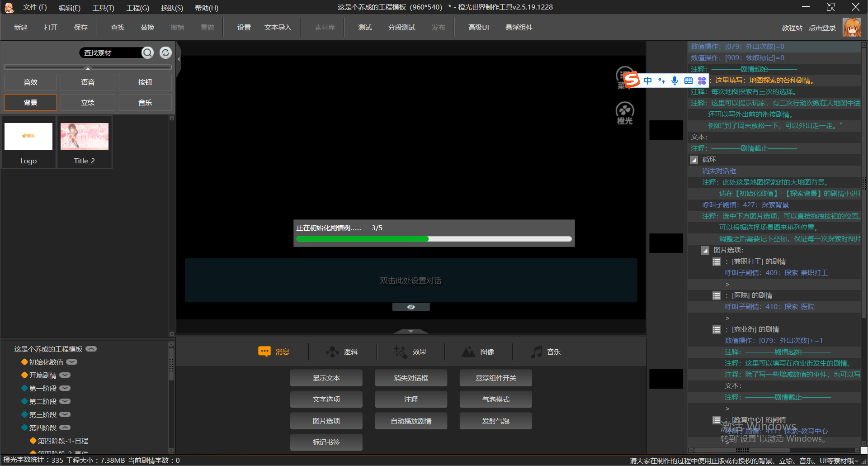Toggle Sogou 中 Chinese/English input mode
This screenshot has height=466, width=868.
647,81
